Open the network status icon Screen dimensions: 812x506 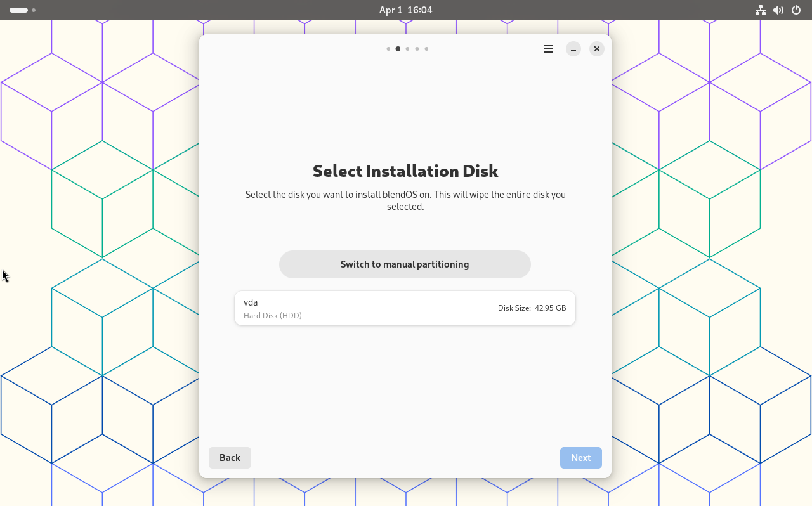[x=760, y=10]
